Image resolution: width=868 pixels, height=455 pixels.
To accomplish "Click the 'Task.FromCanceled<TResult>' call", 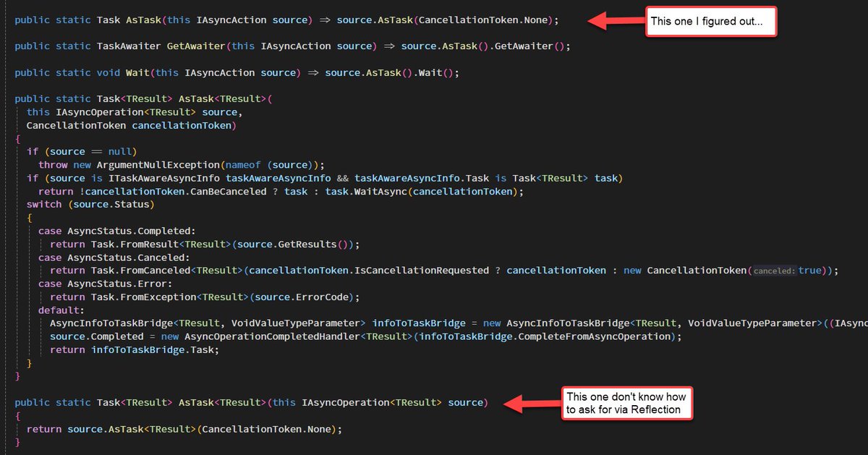I will pyautogui.click(x=166, y=271).
